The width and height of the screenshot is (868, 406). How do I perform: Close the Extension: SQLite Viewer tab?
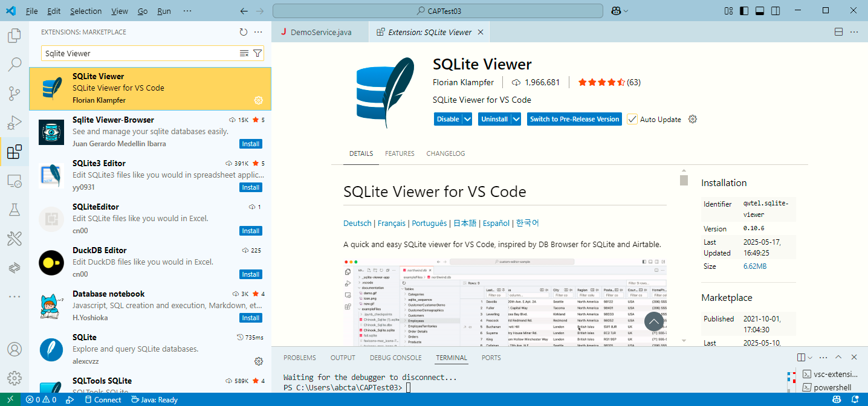(481, 32)
